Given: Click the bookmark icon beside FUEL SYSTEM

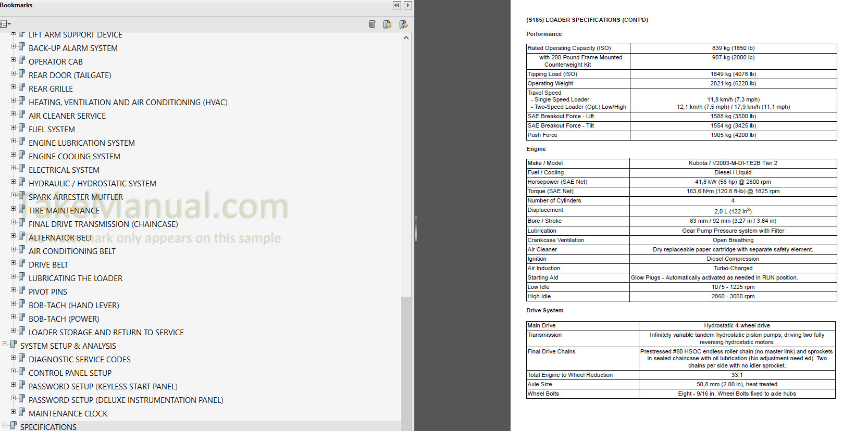Looking at the screenshot, I should [22, 128].
